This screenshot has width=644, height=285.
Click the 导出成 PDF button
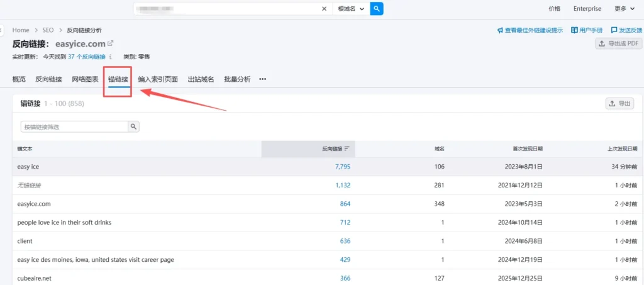(x=619, y=43)
